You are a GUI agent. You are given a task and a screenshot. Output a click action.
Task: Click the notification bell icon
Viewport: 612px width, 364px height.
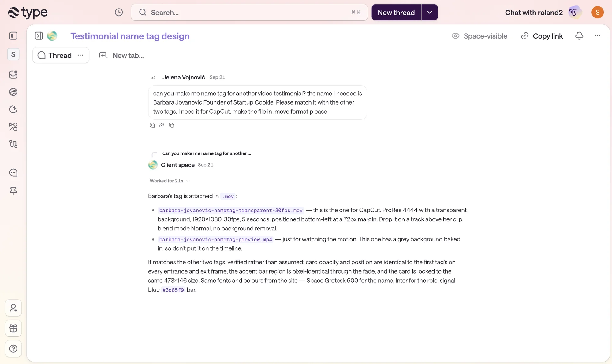579,36
